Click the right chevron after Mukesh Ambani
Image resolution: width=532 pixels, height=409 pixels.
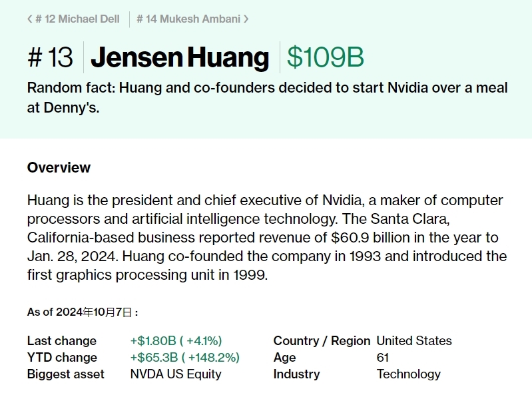point(246,19)
